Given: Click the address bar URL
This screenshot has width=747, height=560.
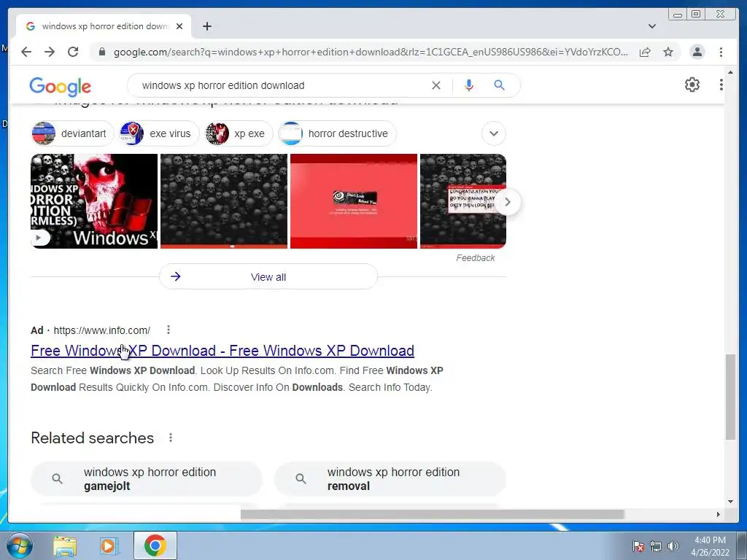Looking at the screenshot, I should [x=371, y=52].
